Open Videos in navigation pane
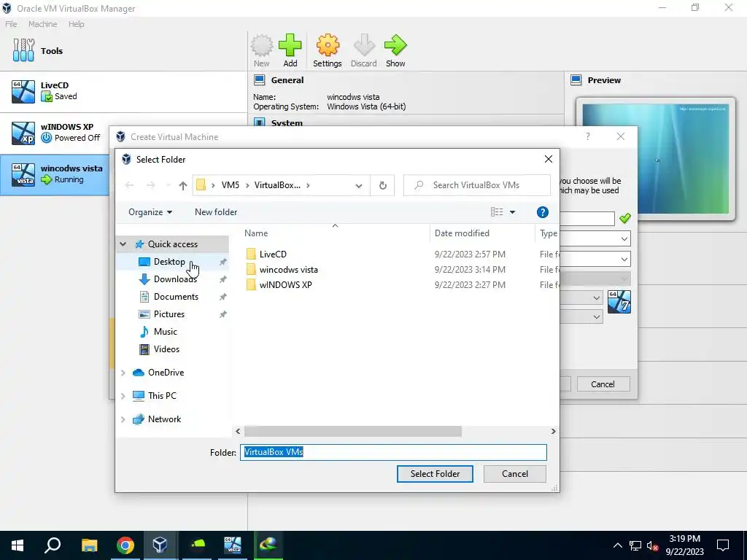 click(x=166, y=349)
